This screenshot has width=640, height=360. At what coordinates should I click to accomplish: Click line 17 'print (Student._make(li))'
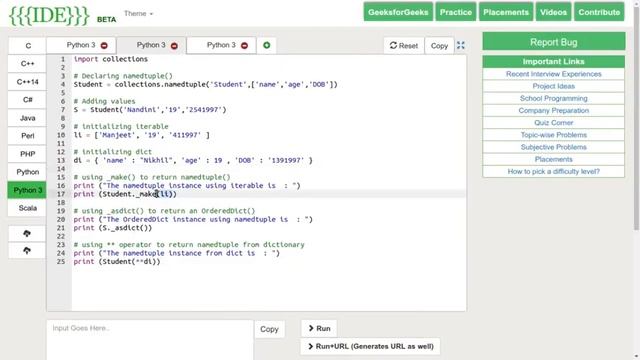(125, 194)
